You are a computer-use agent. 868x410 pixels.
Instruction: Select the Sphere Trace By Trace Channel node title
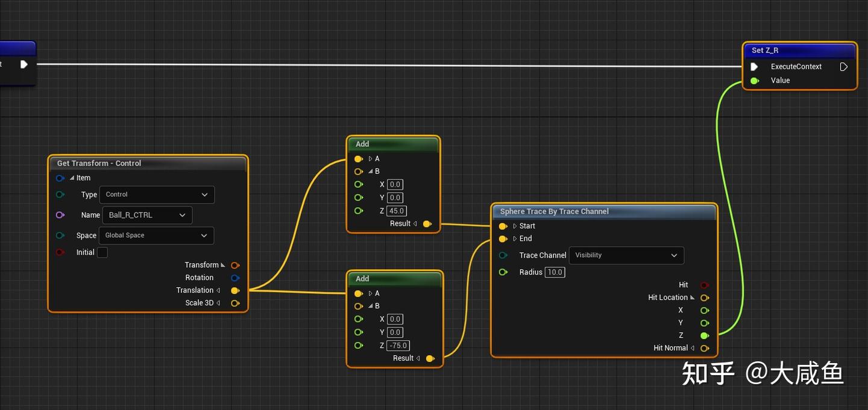click(554, 211)
